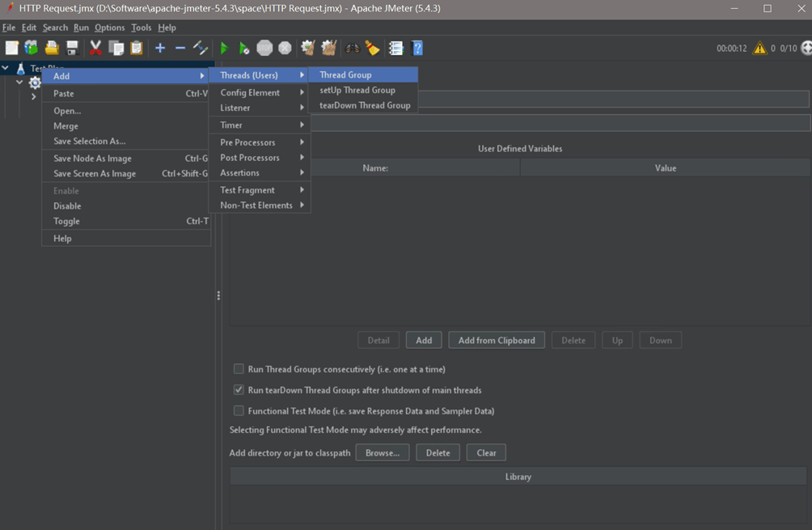Click Start no pauses icon
This screenshot has height=530, width=812.
(244, 49)
